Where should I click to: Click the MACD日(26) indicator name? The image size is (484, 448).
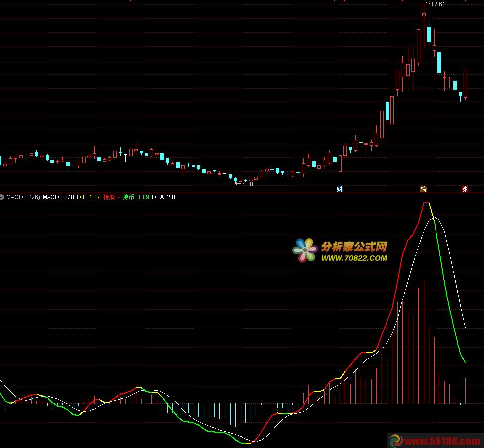23,197
